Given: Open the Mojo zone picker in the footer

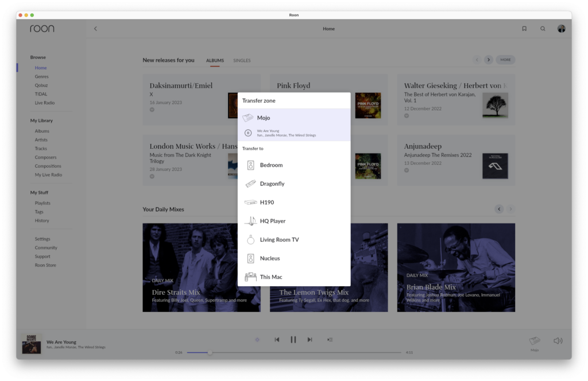Looking at the screenshot, I should coord(535,342).
